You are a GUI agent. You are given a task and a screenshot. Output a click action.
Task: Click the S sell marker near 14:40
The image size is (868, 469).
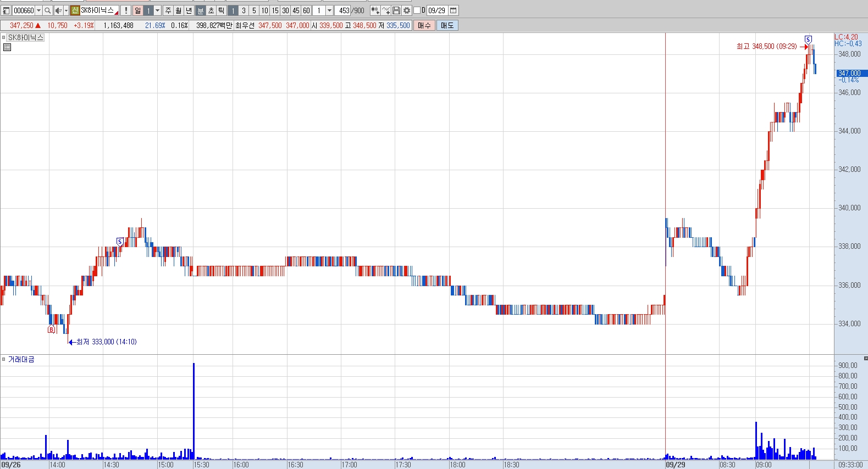[120, 242]
